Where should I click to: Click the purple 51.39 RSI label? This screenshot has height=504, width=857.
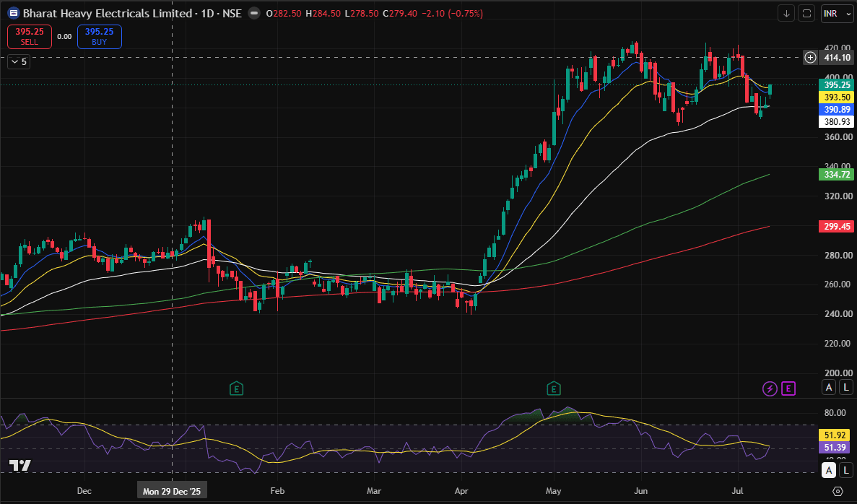tap(835, 448)
